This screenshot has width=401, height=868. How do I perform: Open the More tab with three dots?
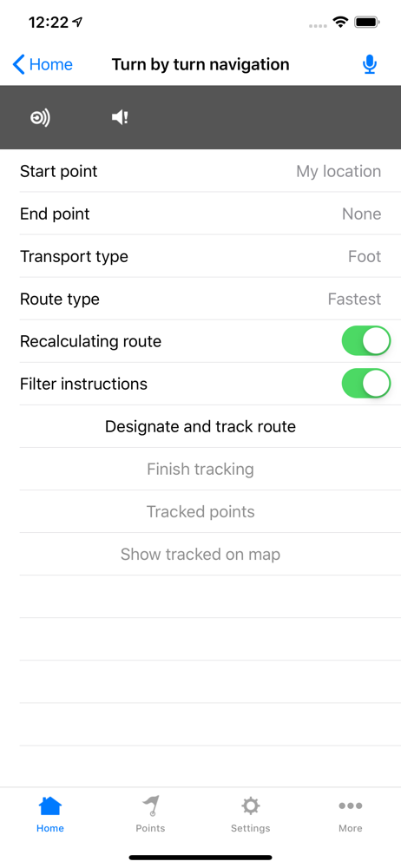(351, 806)
